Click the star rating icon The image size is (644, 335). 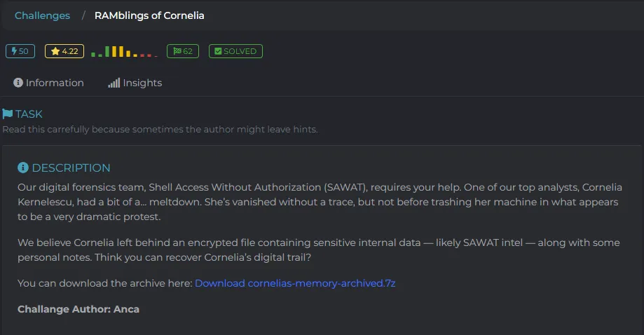[x=55, y=51]
